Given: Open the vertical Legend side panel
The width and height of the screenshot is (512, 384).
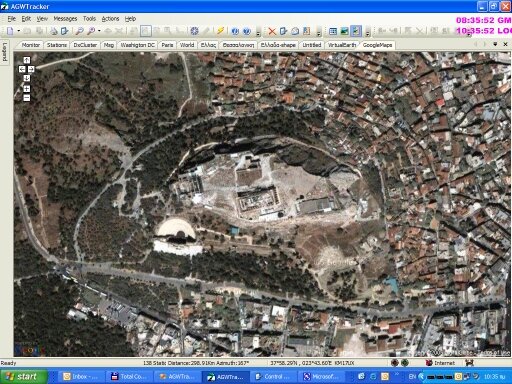Looking at the screenshot, I should (5, 52).
